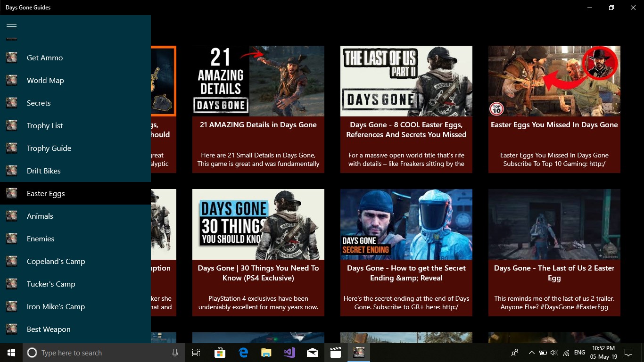
Task: Click the icon beside Copeland's Camp
Action: 12,262
